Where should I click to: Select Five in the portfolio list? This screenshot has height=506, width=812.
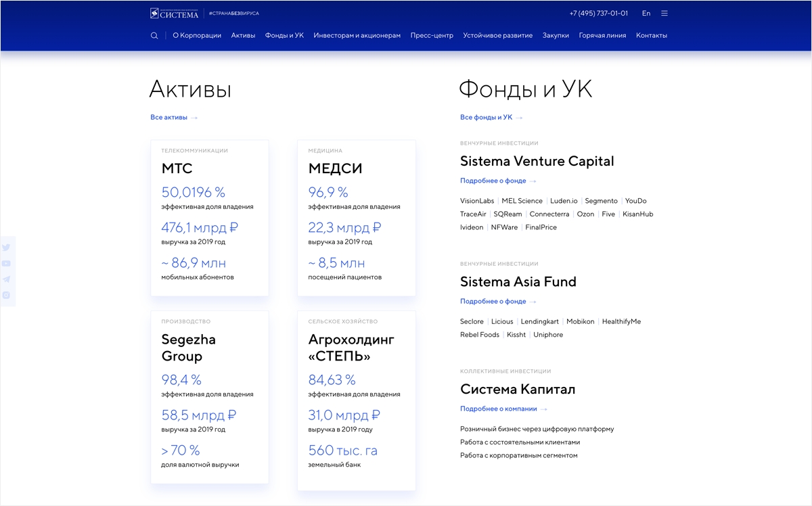[608, 214]
